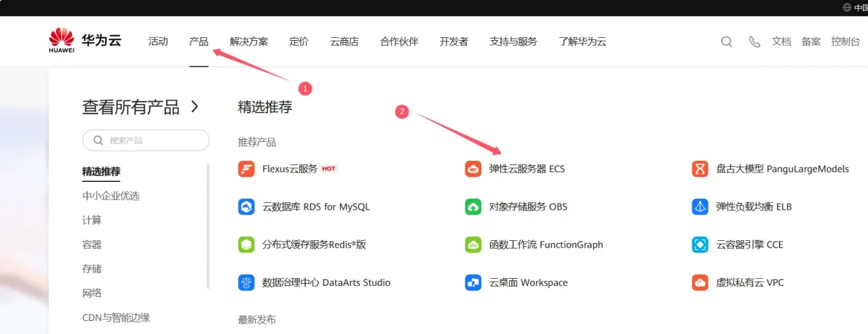This screenshot has height=334, width=868.
Task: Click the Huawei logo in the header
Action: click(61, 41)
